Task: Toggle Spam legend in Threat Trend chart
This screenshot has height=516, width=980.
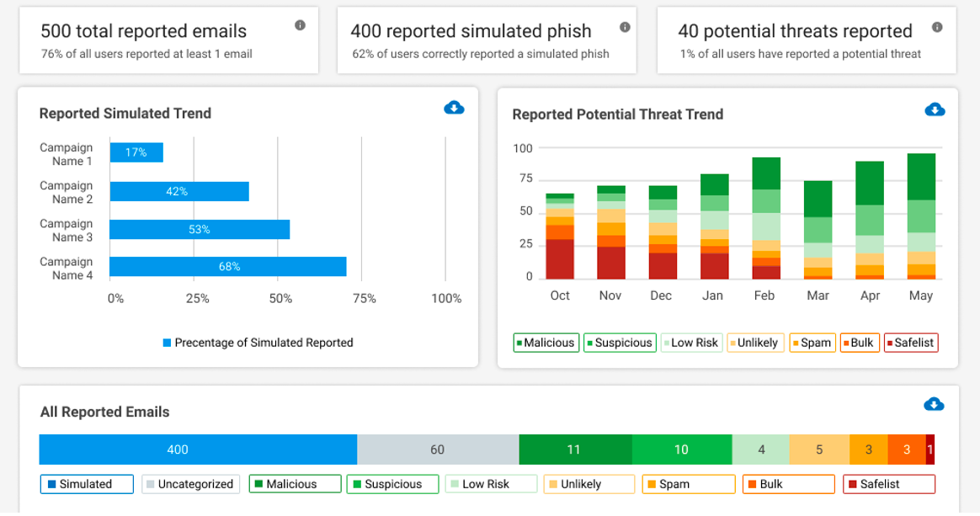Action: pos(812,343)
